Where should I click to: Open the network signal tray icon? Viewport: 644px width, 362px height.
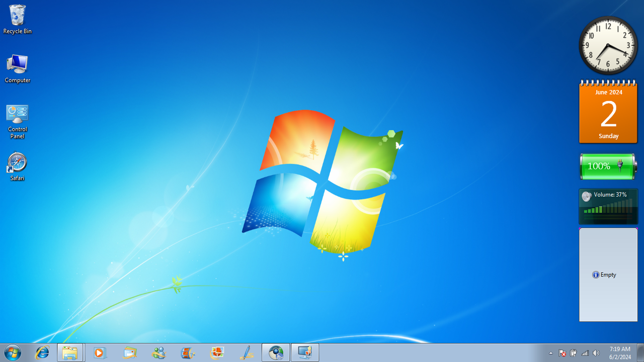(x=585, y=353)
